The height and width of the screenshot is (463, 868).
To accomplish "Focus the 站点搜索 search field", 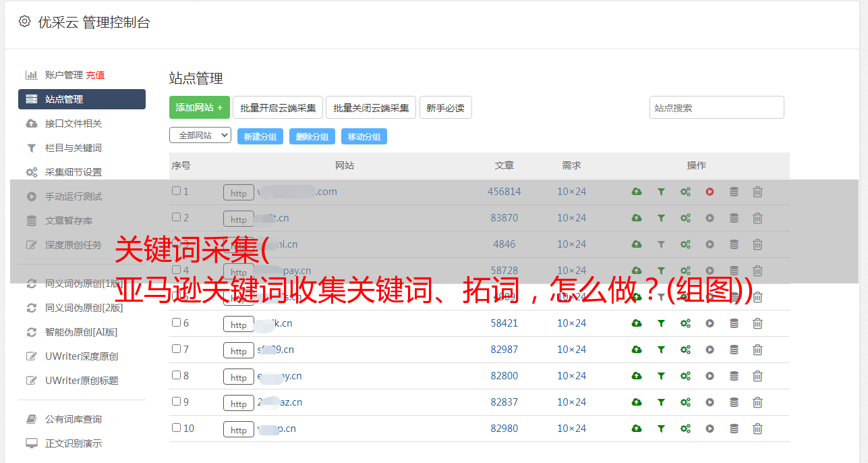I will (x=717, y=107).
